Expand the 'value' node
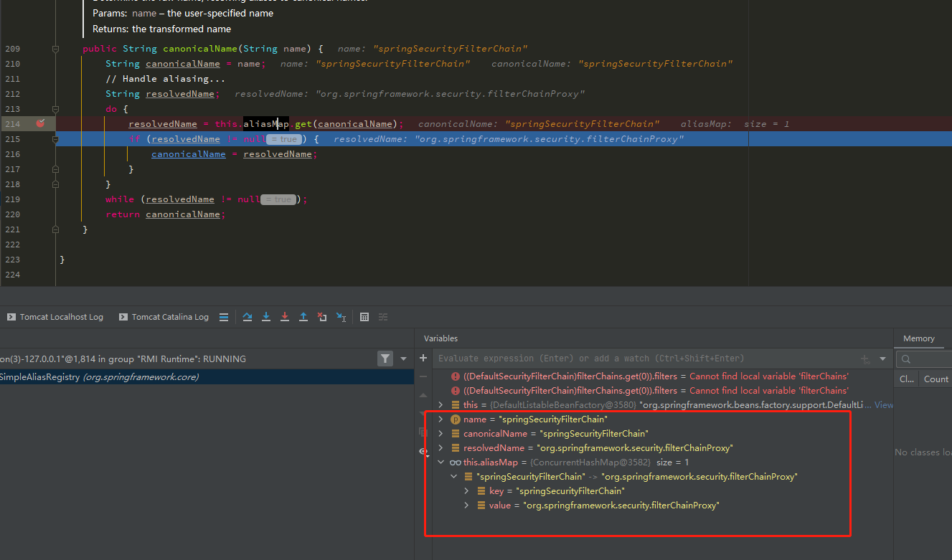The height and width of the screenshot is (560, 952). pyautogui.click(x=467, y=506)
